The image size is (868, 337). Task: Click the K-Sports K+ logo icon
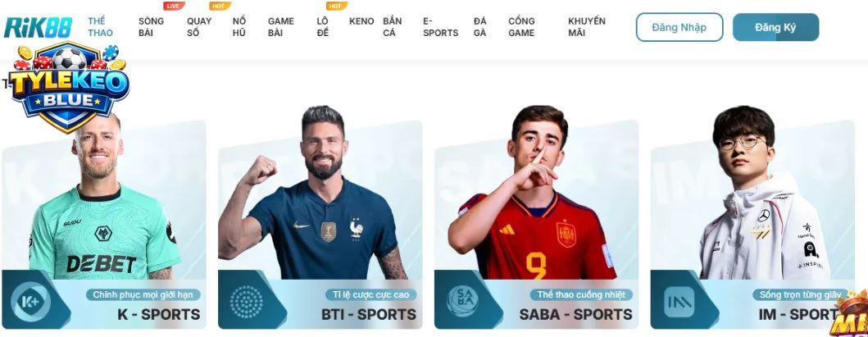coord(30,302)
